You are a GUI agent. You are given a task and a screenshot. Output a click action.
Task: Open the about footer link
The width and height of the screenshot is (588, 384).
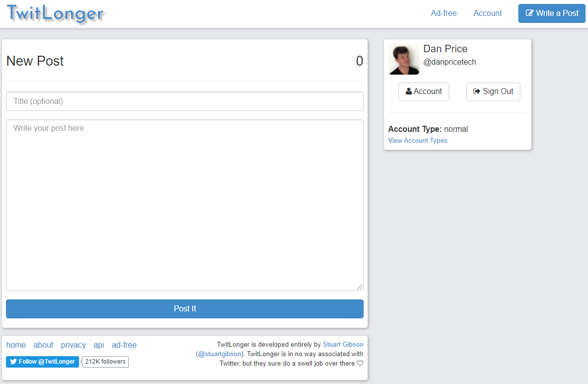click(x=43, y=345)
